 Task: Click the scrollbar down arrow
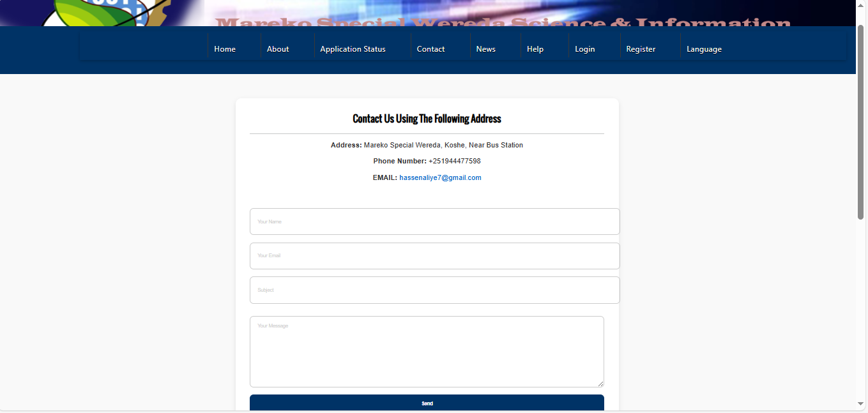tap(861, 404)
